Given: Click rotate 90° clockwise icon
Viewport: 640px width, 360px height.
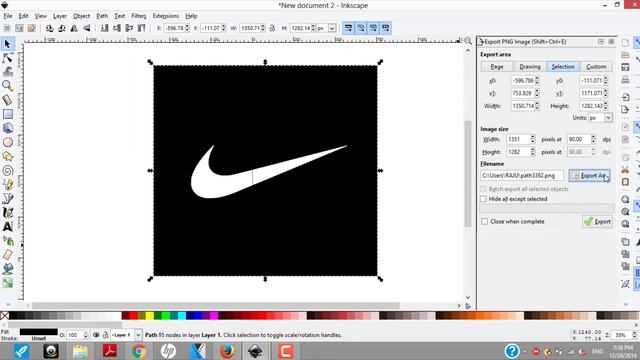Looking at the screenshot, I should pos(62,28).
